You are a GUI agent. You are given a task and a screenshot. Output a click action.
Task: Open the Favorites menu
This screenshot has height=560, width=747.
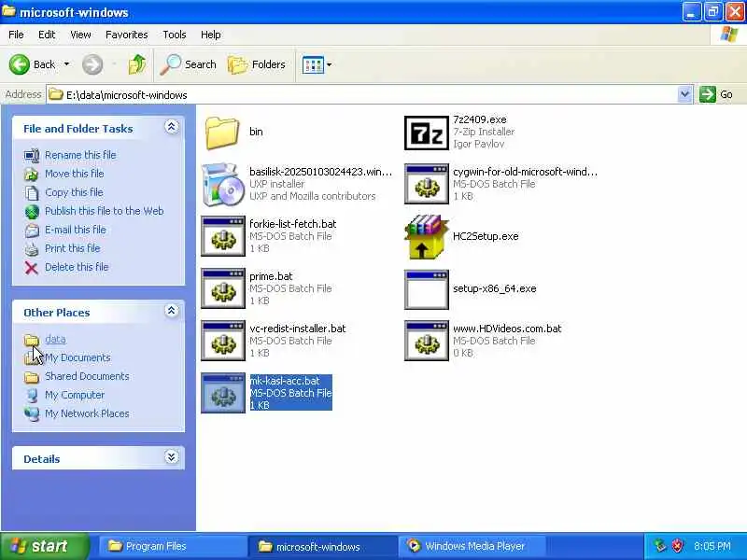click(127, 35)
